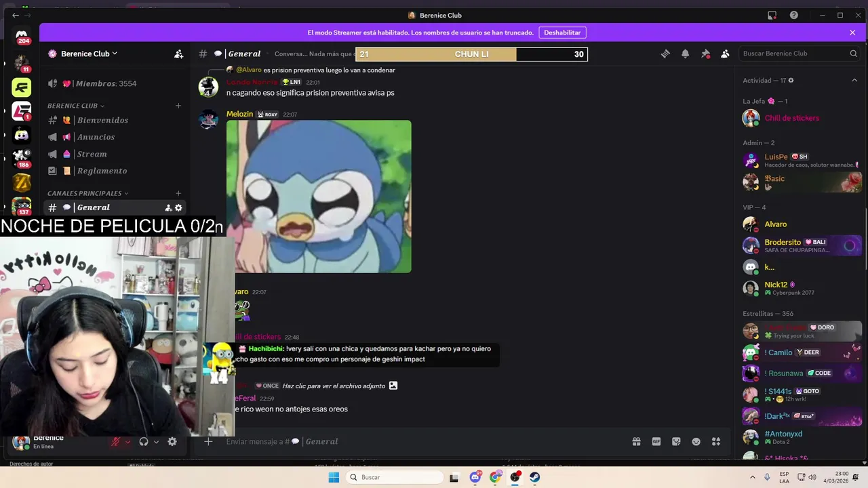Open Chill de stickers member profile

click(800, 118)
